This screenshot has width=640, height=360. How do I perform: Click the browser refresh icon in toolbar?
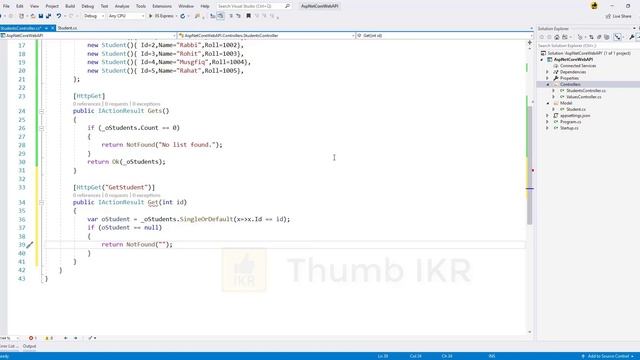click(x=182, y=16)
